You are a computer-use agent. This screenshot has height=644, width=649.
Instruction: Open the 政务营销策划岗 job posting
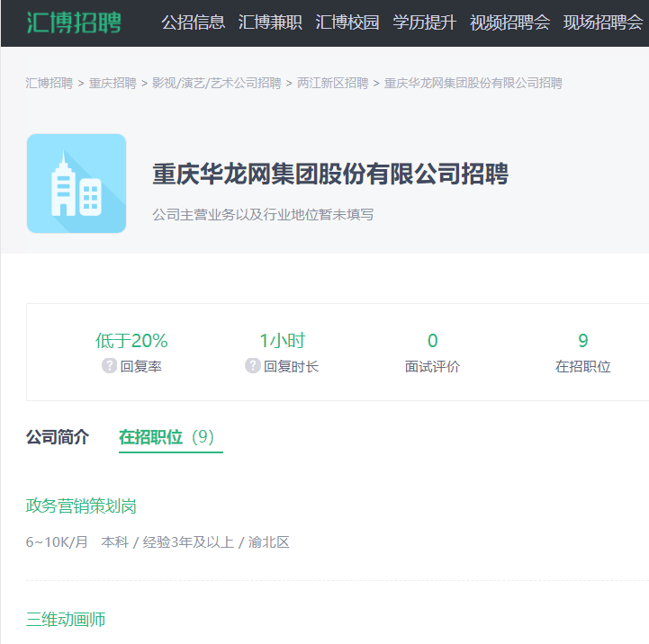[x=81, y=505]
